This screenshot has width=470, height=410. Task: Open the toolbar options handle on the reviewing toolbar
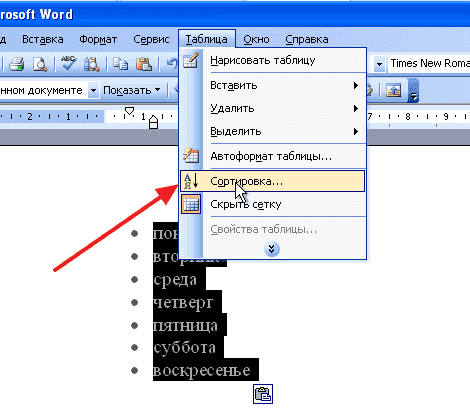(413, 90)
